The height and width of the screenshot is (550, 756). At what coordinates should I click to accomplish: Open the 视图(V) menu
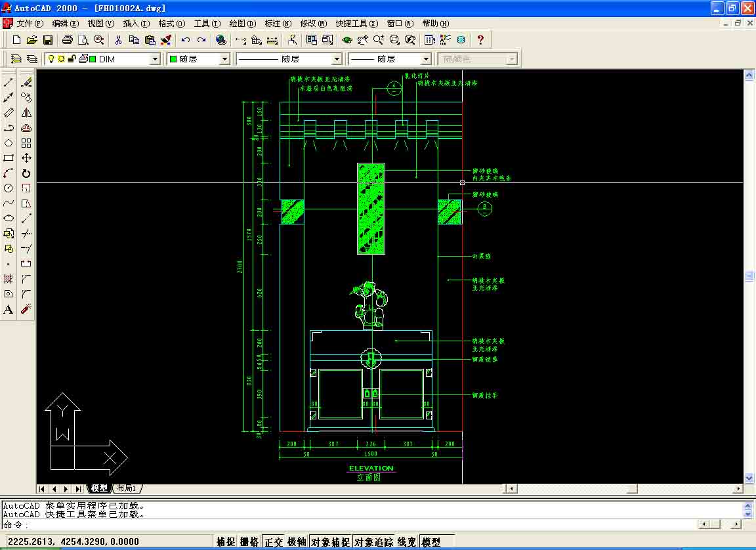[x=101, y=23]
